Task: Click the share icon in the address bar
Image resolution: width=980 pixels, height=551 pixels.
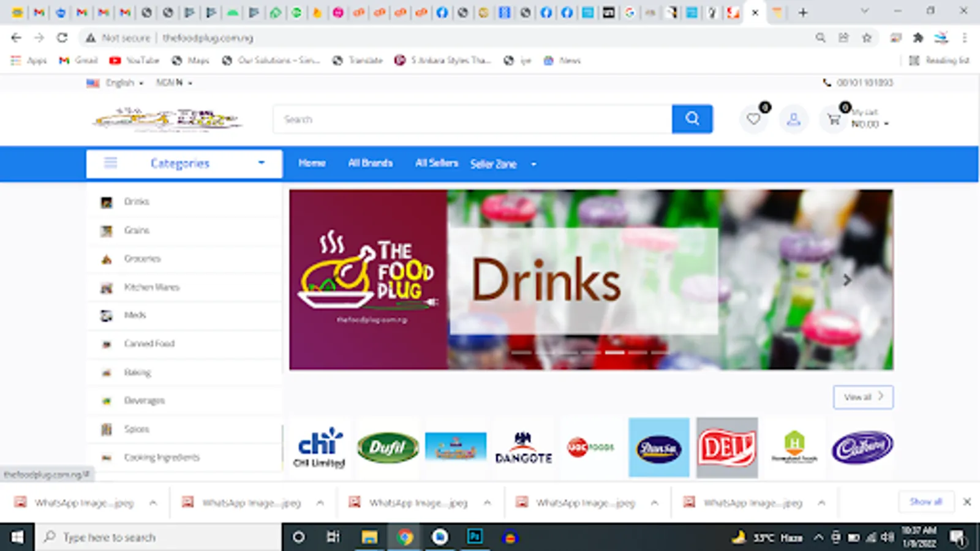Action: click(843, 38)
